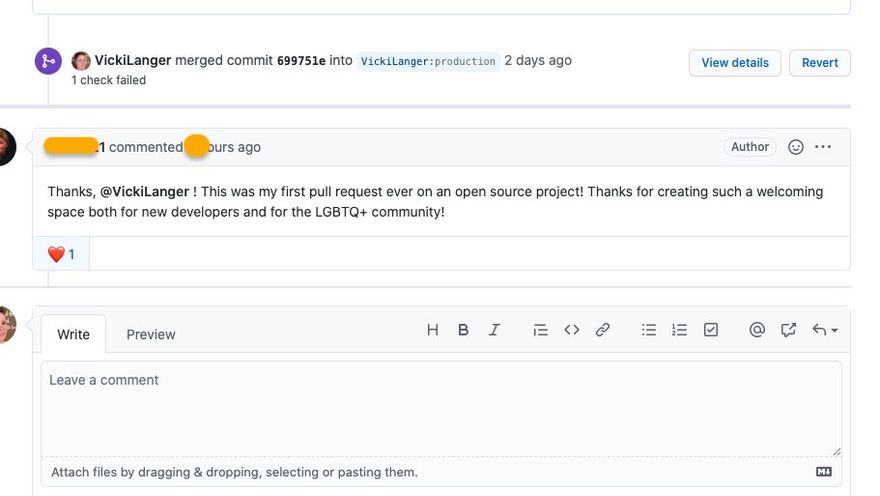Add a link using the chain icon
Viewport: 880px width, 496px height.
[602, 330]
